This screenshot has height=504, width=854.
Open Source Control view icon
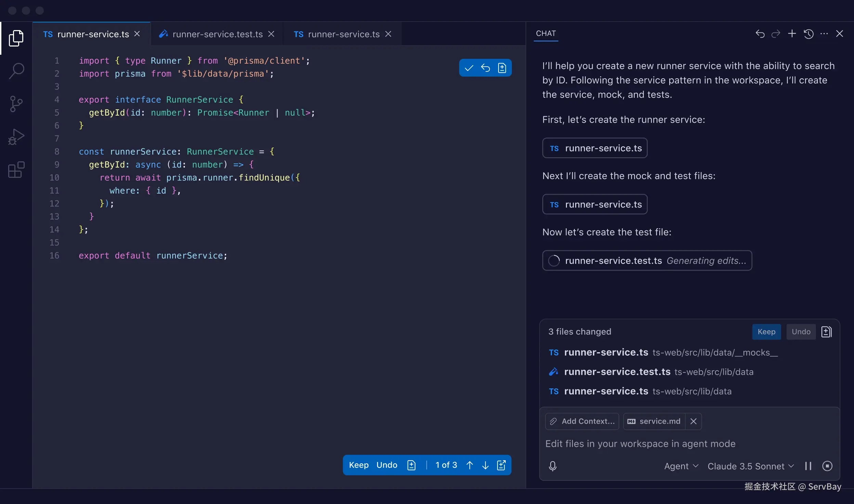coord(16,104)
